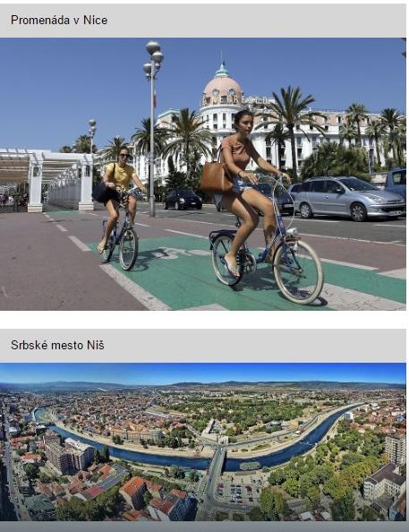
Task: Click the gray header bar above Nice photo
Action: click(x=203, y=21)
